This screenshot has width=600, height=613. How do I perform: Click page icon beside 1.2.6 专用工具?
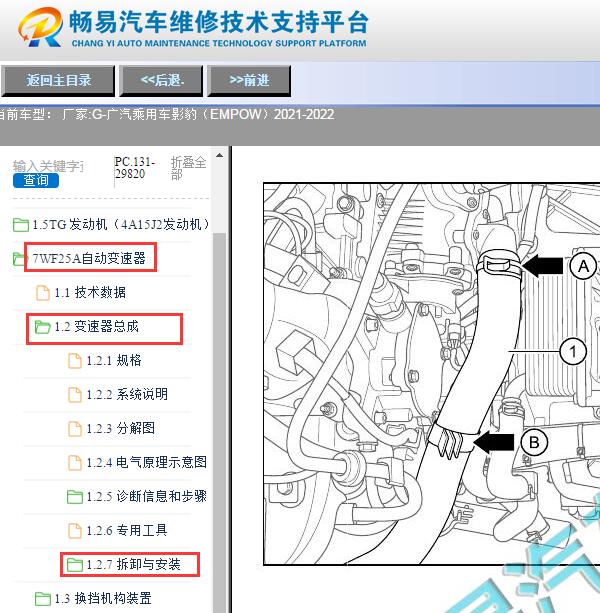pos(75,531)
